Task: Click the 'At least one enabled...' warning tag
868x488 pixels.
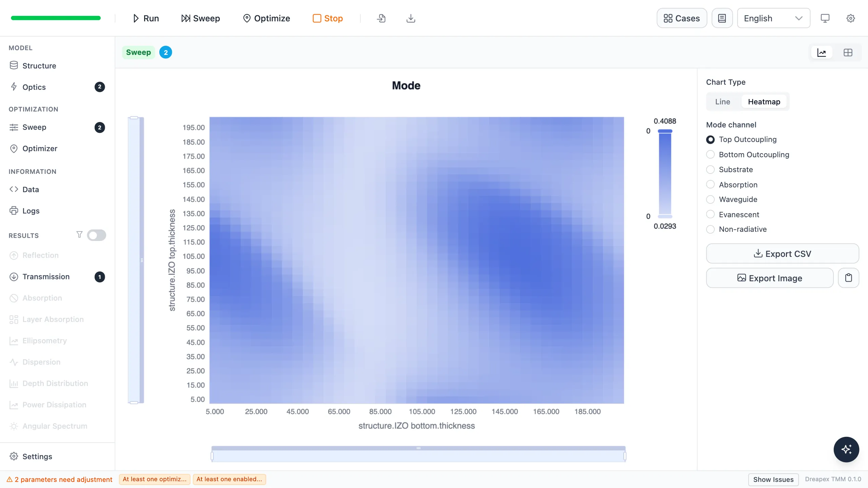Action: [x=229, y=479]
